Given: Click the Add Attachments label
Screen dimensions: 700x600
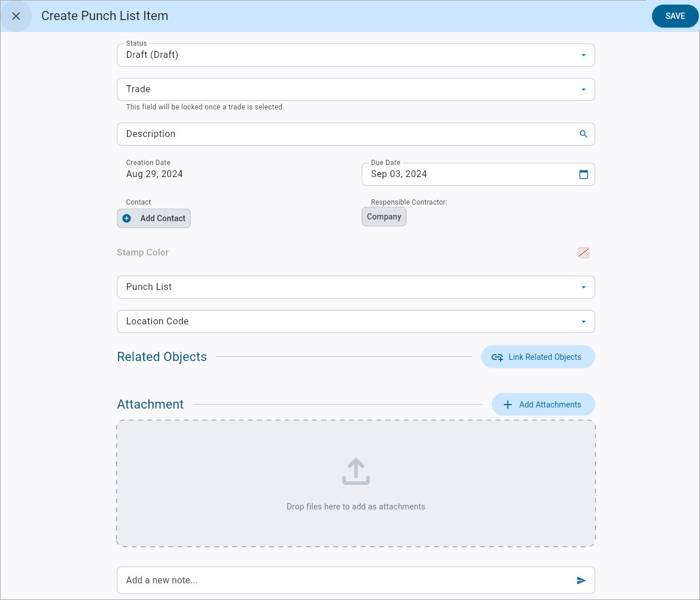Looking at the screenshot, I should coord(550,405).
